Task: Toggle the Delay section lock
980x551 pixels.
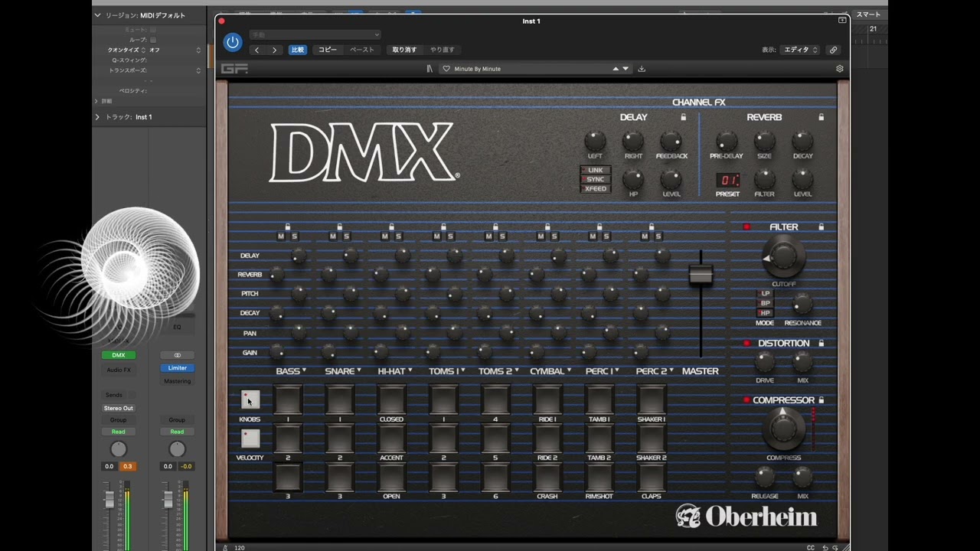Action: point(684,117)
